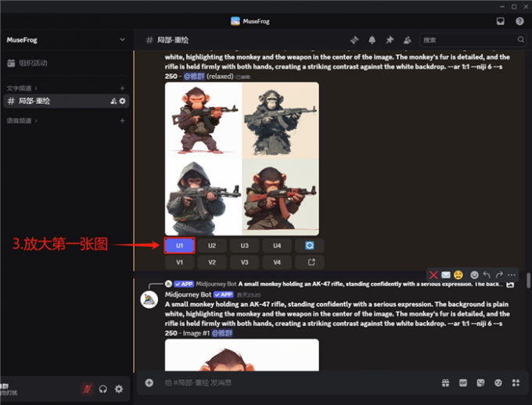The image size is (532, 405).
Task: Click the weary face emoji reaction
Action: 458,274
